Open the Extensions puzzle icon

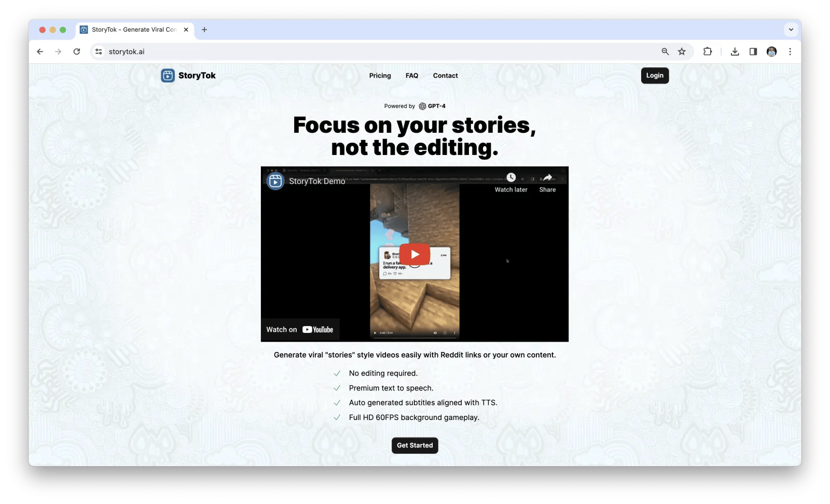click(708, 52)
